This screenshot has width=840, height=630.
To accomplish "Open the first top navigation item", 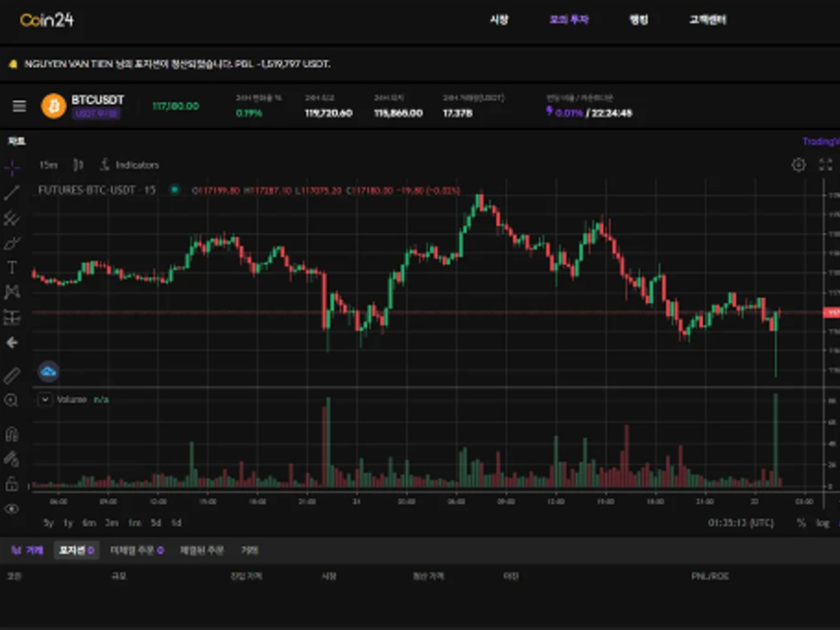I will pyautogui.click(x=499, y=20).
